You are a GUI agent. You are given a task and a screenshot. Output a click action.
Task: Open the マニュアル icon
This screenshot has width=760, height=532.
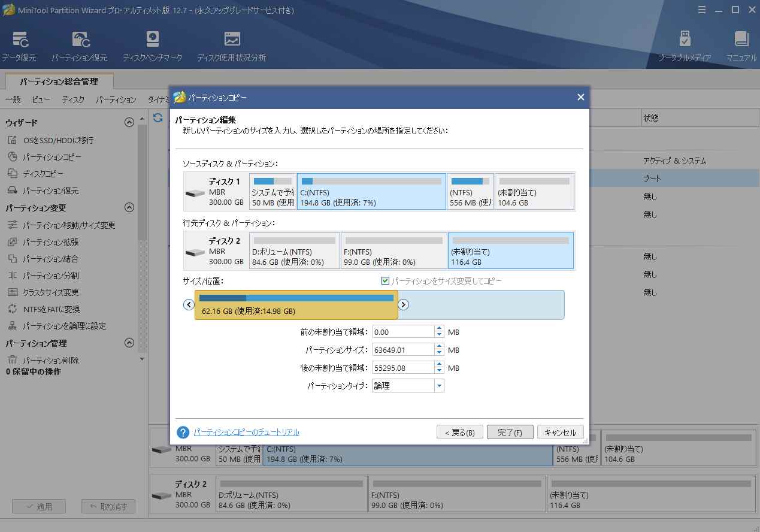point(741,46)
